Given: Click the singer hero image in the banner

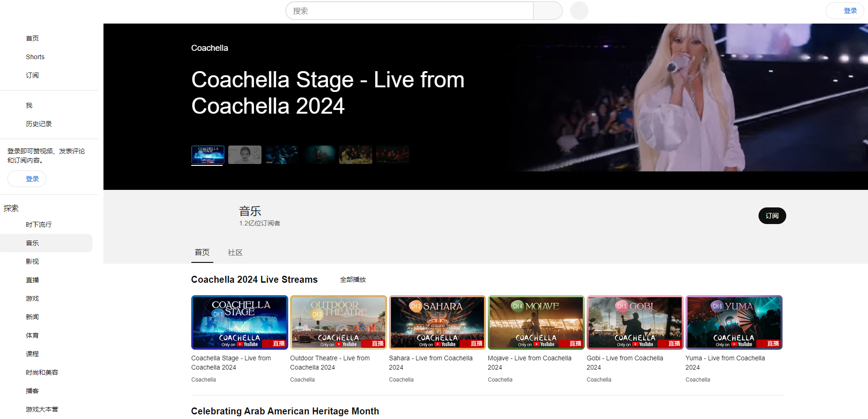Looking at the screenshot, I should [688, 97].
